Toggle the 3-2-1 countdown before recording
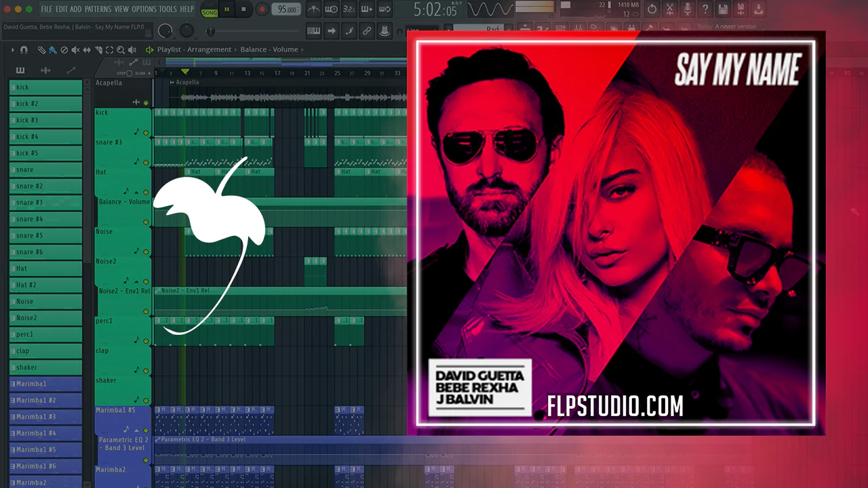The width and height of the screenshot is (868, 488). point(349,9)
